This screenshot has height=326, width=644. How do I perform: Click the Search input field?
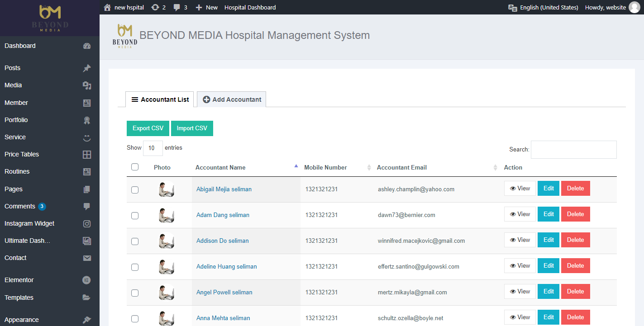tap(573, 150)
